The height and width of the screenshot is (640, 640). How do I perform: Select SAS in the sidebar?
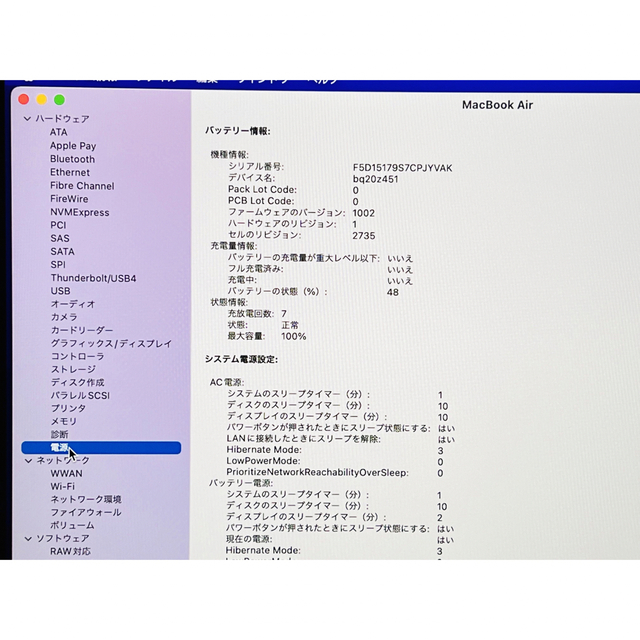tap(60, 238)
